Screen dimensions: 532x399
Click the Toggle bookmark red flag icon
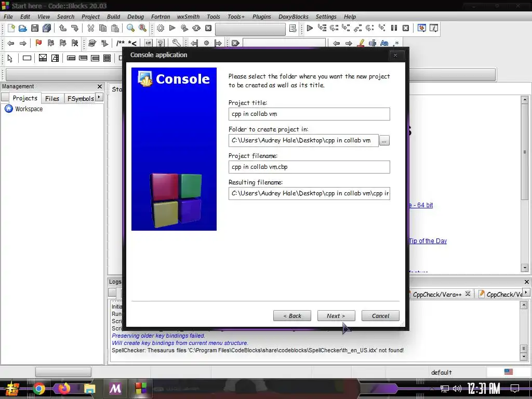(38, 43)
